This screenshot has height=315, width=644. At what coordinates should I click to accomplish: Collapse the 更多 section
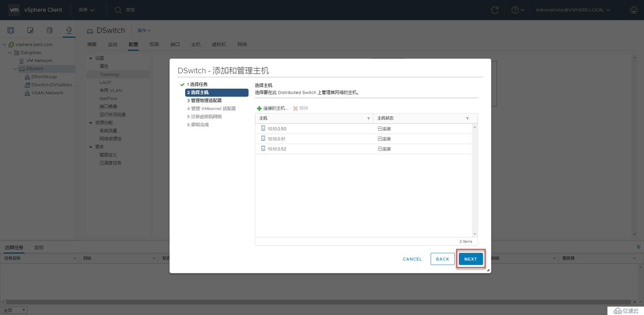91,147
